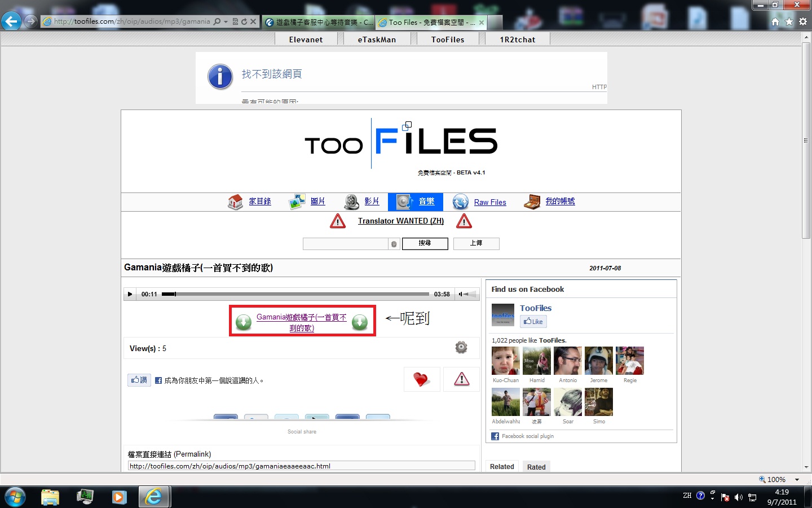Viewport: 812px width, 508px height.
Task: Click the film reel icon beside 影片
Action: 352,202
